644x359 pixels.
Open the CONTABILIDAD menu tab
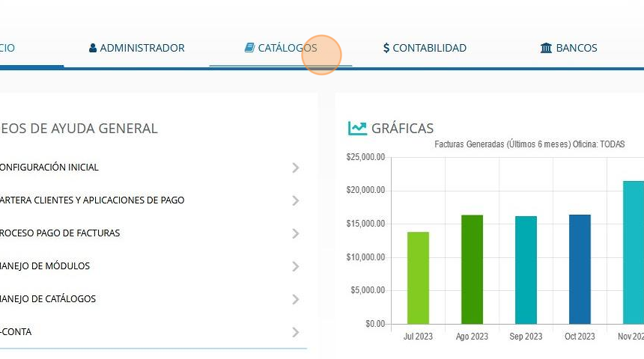tap(425, 48)
